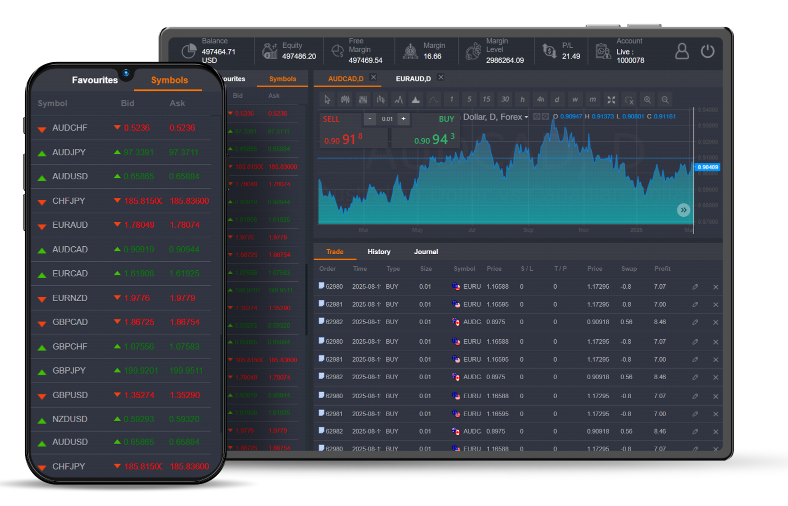This screenshot has width=788, height=506.
Task: Set chart timeframe to weekly (w)
Action: pyautogui.click(x=575, y=99)
